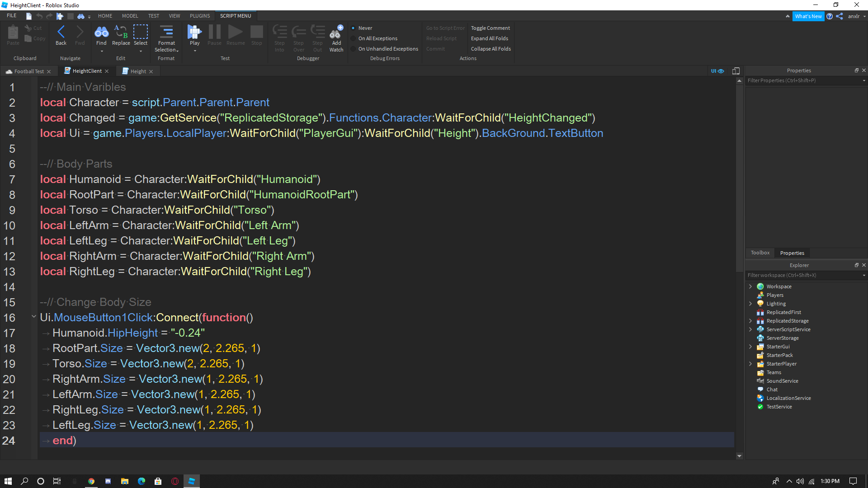Click Collapse All Folds
Viewport: 868px width, 488px height.
point(491,49)
